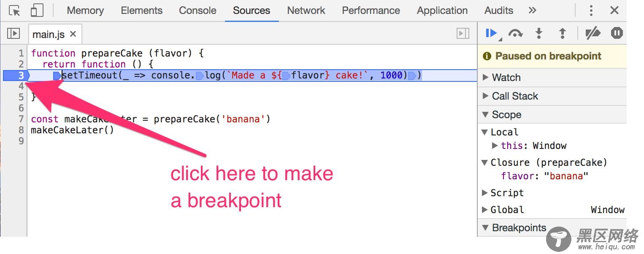Switch to the Console tab
This screenshot has height=254, width=644.
click(x=198, y=11)
